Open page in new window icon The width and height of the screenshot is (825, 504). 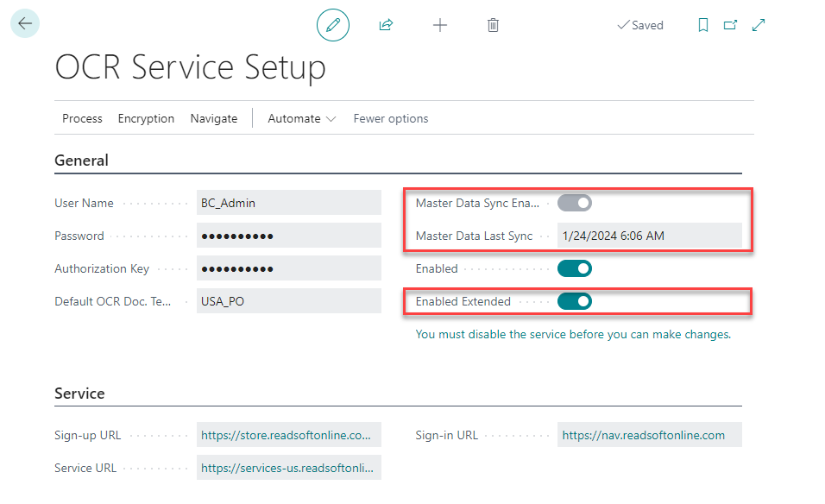pyautogui.click(x=730, y=25)
